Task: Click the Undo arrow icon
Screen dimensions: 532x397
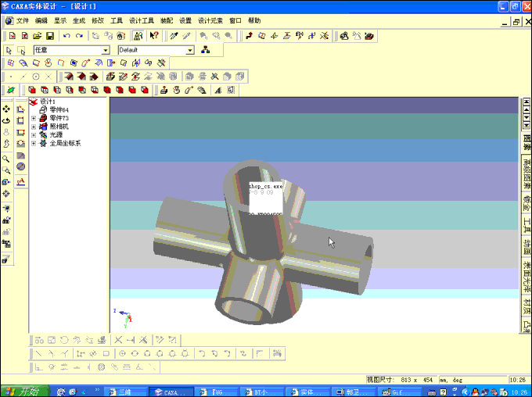Action: point(66,36)
